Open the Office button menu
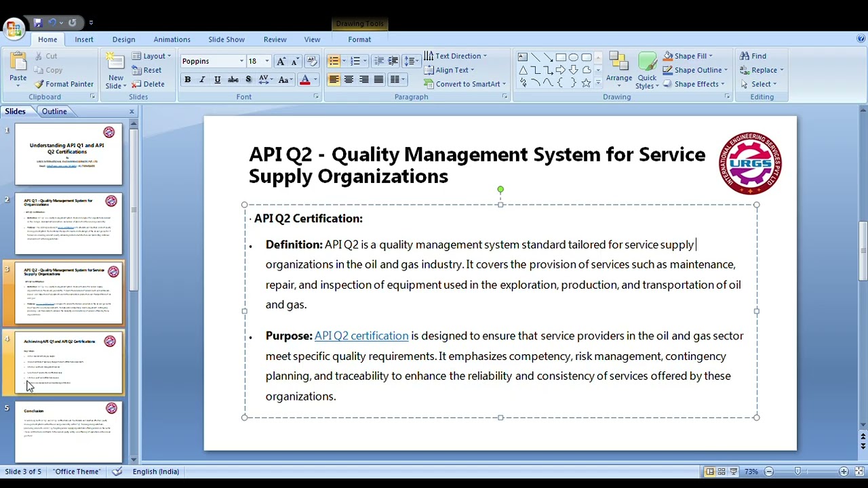868x488 pixels. click(x=14, y=28)
